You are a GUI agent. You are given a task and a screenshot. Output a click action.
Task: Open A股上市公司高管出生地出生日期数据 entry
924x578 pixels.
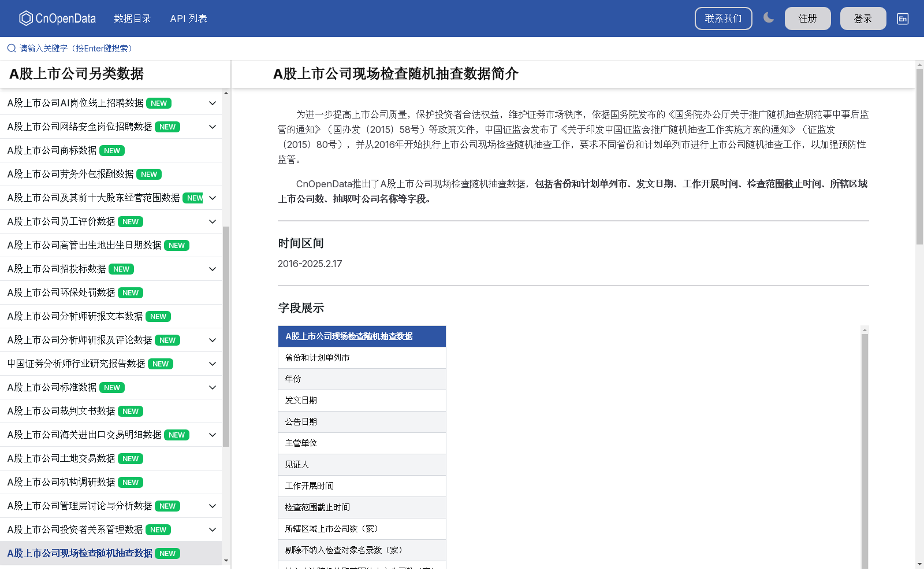pyautogui.click(x=111, y=245)
